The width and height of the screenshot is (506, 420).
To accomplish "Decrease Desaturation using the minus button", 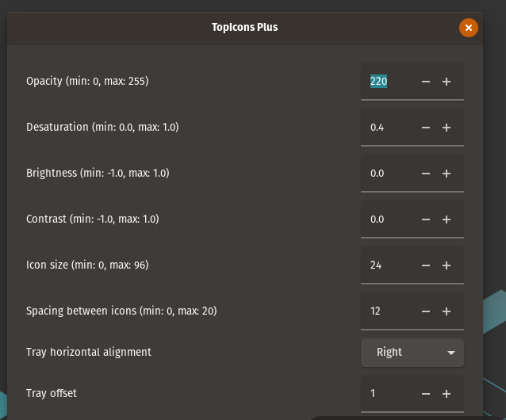I will 426,128.
